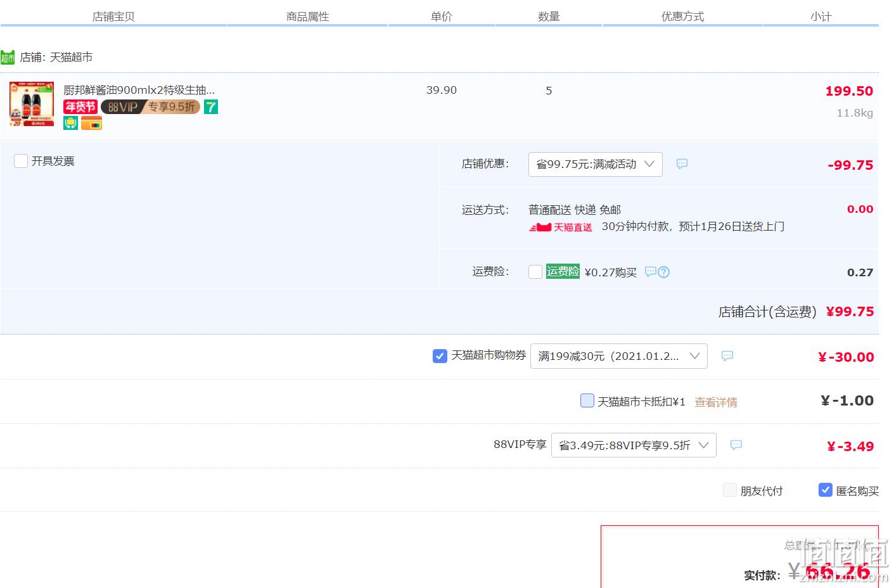Image resolution: width=894 pixels, height=588 pixels.
Task: Click the 商品属性 column header
Action: coord(307,16)
